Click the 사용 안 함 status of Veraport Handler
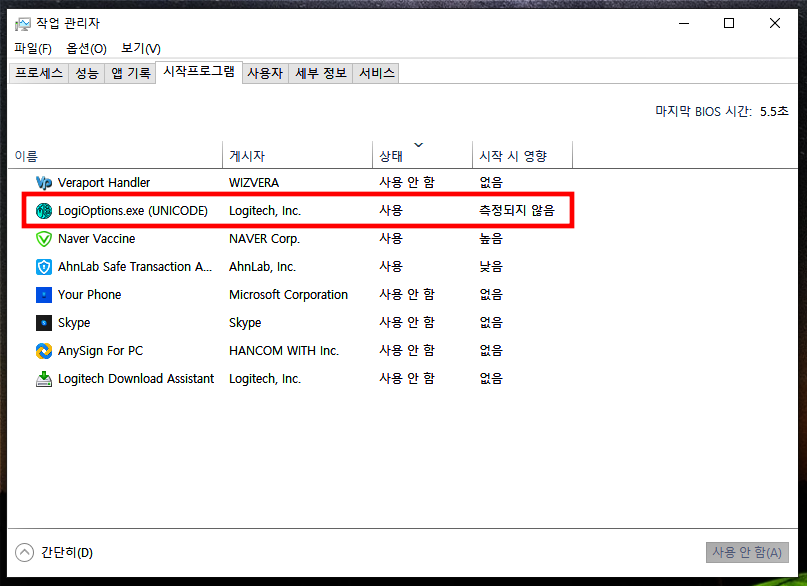Image resolution: width=807 pixels, height=586 pixels. tap(407, 183)
